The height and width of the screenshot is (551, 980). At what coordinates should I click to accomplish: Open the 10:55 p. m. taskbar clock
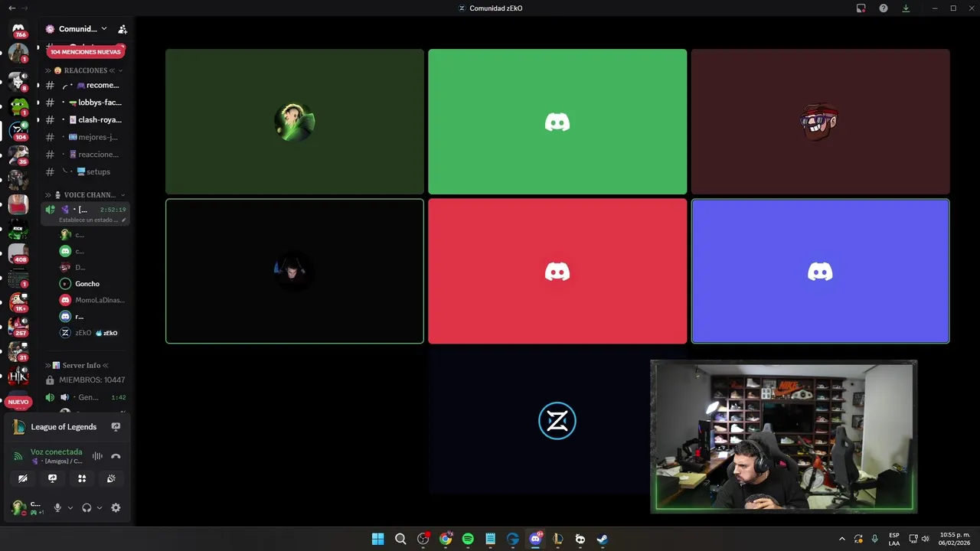click(x=955, y=539)
